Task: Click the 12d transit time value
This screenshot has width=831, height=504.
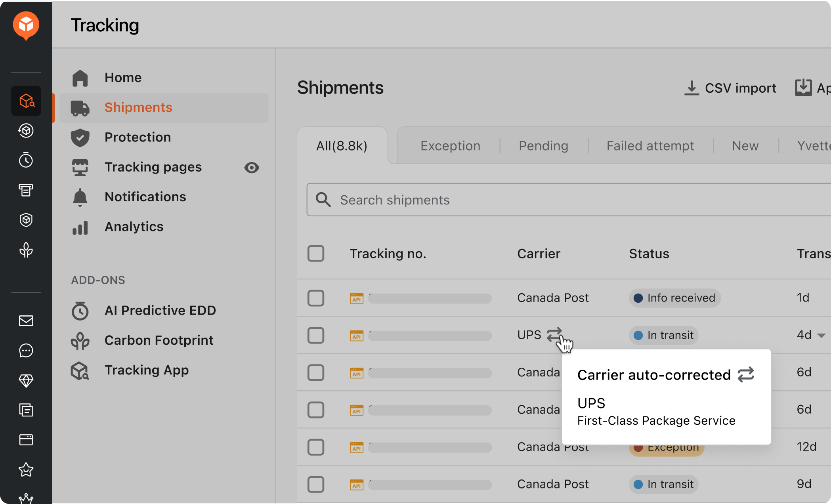Action: (x=806, y=447)
